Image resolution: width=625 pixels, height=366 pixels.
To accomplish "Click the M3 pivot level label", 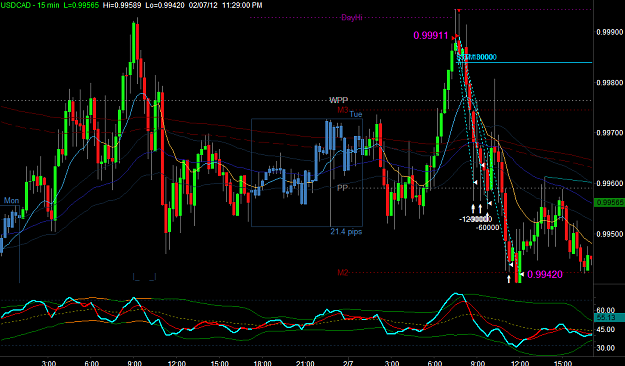I will pos(343,110).
